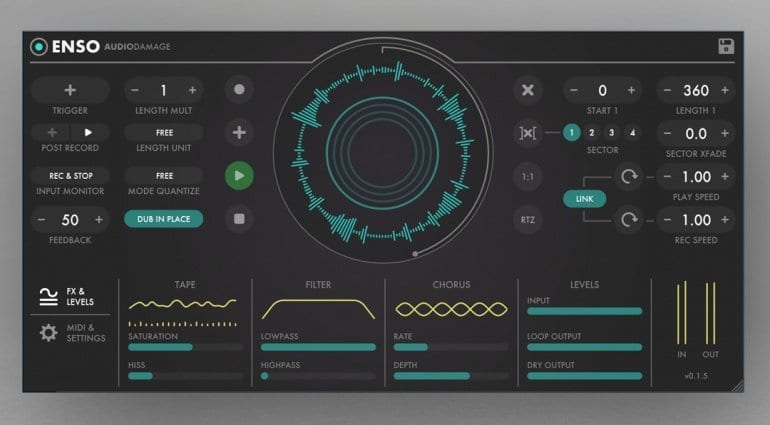Click the X clear loop button

point(528,90)
